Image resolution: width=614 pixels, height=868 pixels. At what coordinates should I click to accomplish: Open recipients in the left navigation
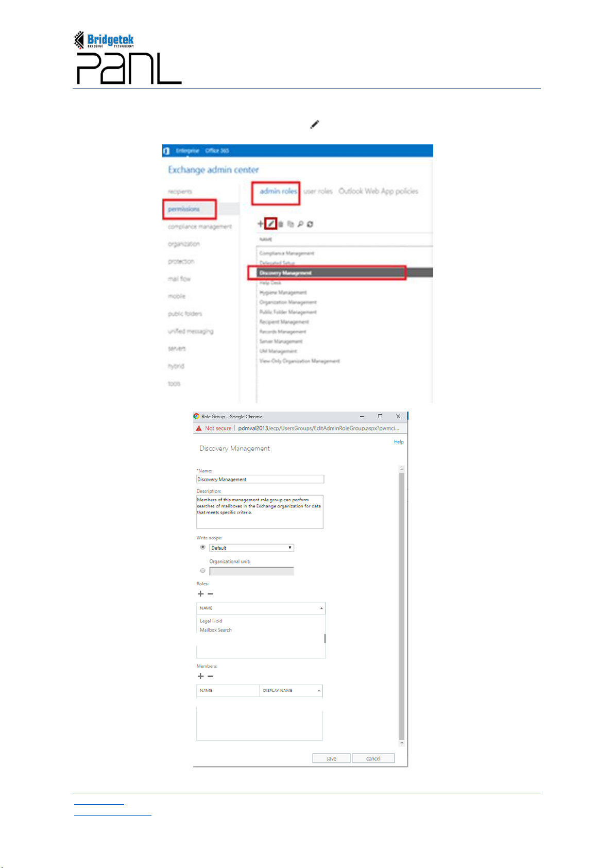(180, 192)
